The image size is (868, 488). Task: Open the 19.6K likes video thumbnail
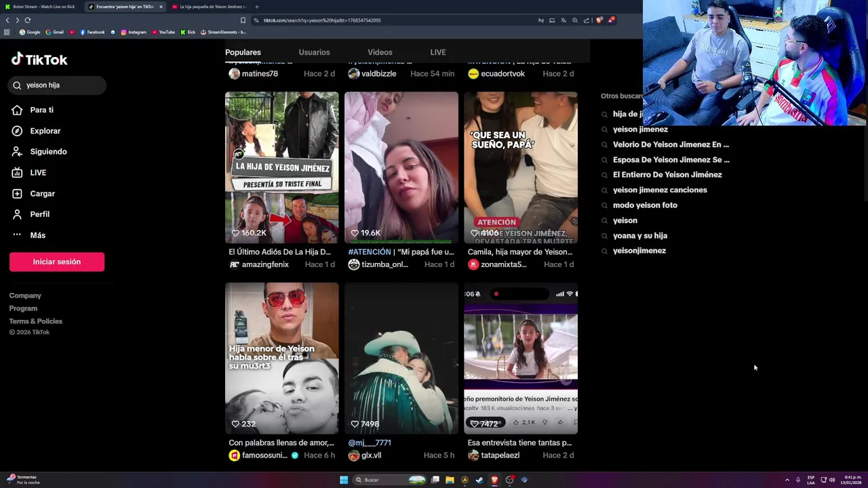pyautogui.click(x=401, y=167)
